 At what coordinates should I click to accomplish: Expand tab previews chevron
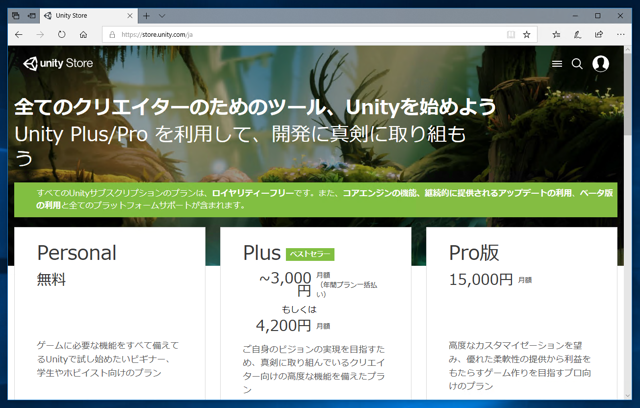click(x=162, y=16)
